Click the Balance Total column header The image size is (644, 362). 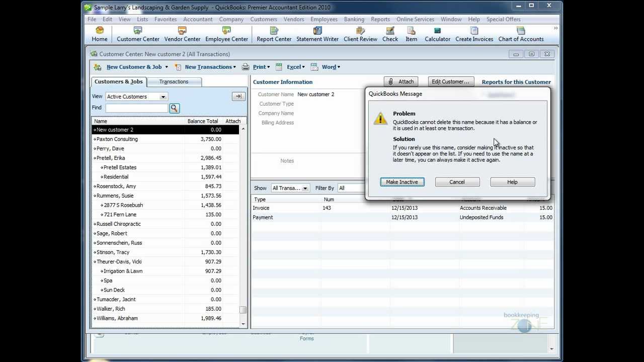203,121
